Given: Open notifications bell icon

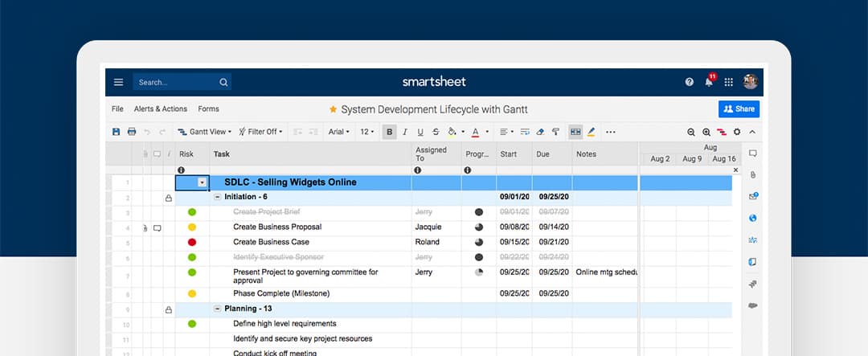Looking at the screenshot, I should point(709,82).
